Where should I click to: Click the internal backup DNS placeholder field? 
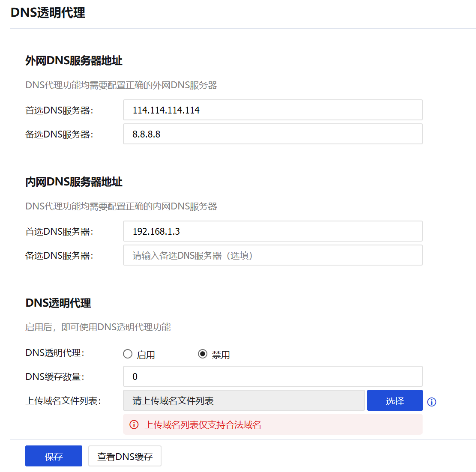pyautogui.click(x=272, y=255)
